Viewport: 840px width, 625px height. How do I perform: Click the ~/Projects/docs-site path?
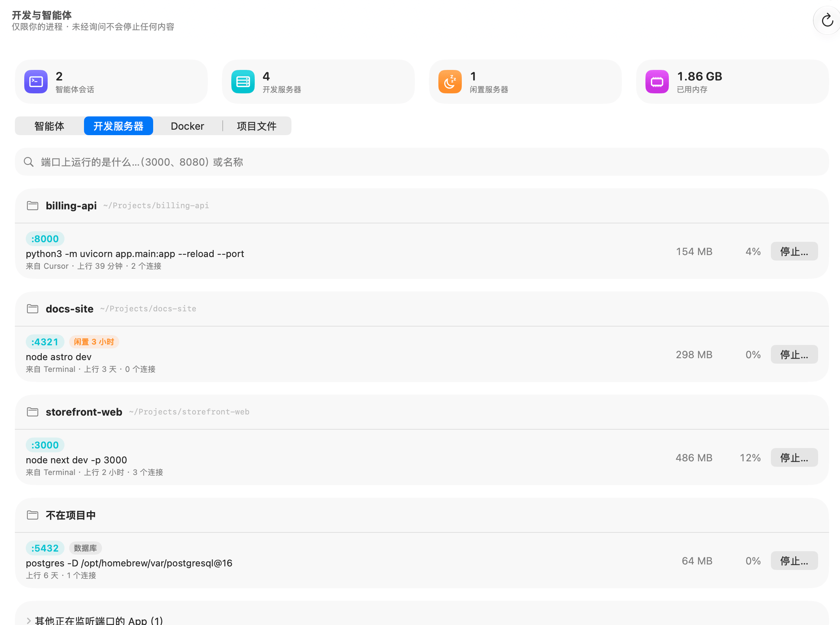[x=148, y=309]
